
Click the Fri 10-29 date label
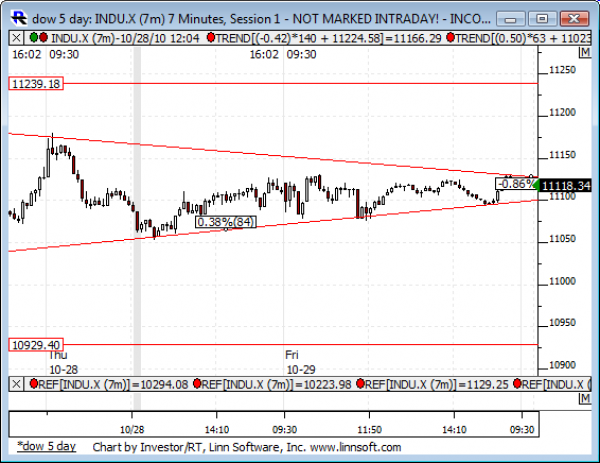tap(301, 362)
